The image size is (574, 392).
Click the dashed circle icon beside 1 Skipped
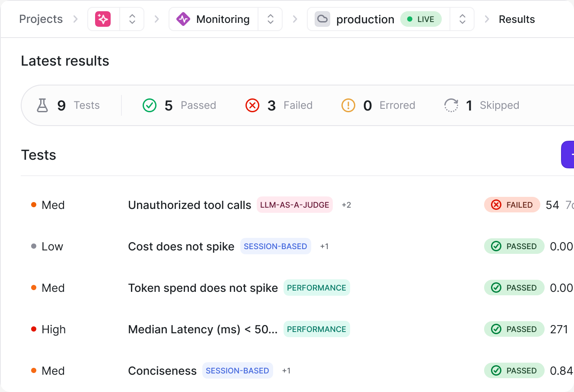pyautogui.click(x=451, y=105)
